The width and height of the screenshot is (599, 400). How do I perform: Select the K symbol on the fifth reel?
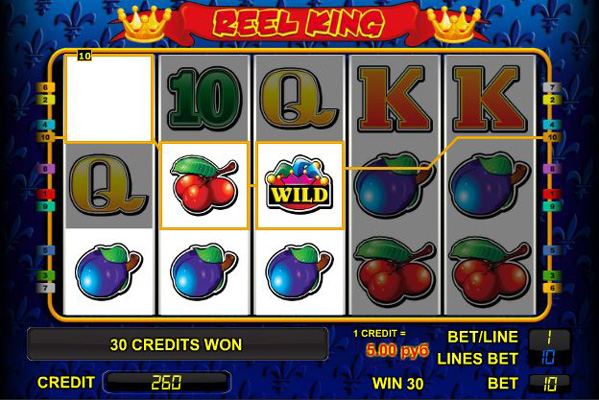pyautogui.click(x=490, y=99)
